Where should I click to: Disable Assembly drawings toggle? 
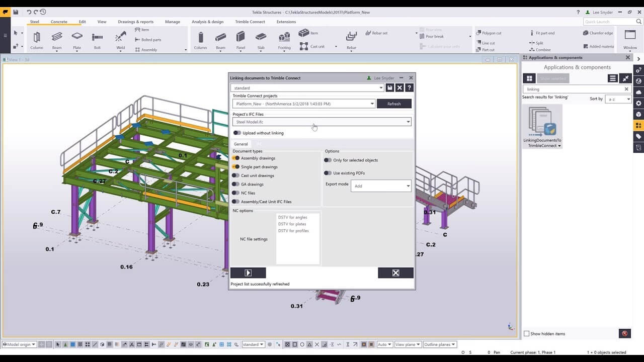[x=235, y=158]
